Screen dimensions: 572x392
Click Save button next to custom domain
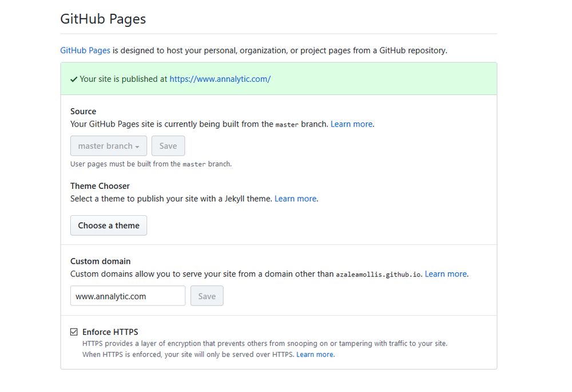207,296
